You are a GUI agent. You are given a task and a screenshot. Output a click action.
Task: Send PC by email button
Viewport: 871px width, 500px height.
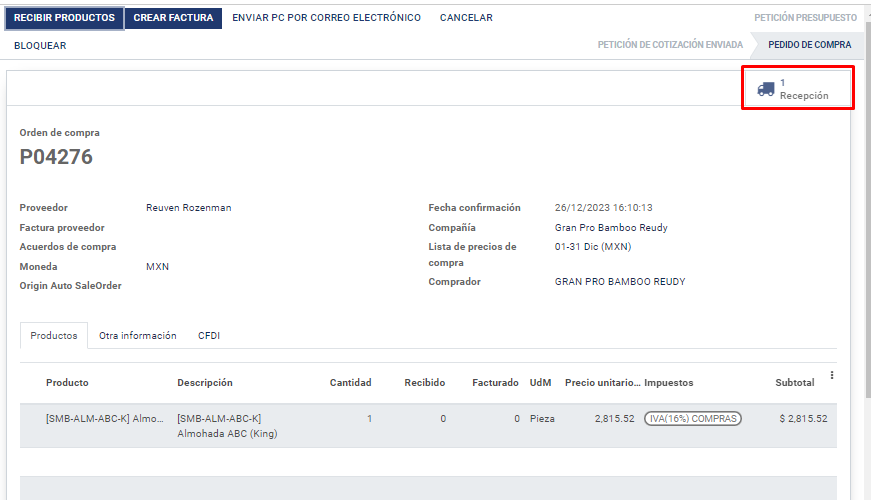tap(327, 18)
